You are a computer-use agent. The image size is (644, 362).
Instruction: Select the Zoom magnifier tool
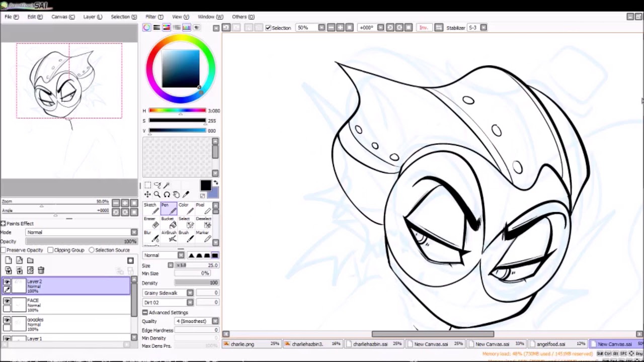pos(157,195)
